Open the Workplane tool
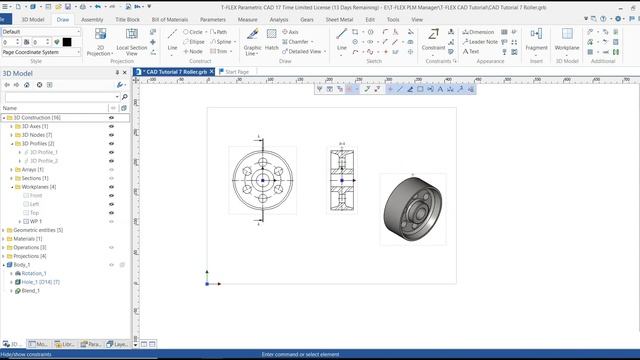 (x=567, y=41)
